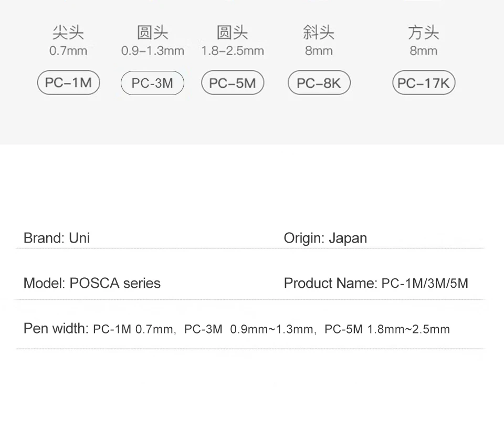Choose the PC-17K model pill
504x438 pixels.
tap(424, 84)
